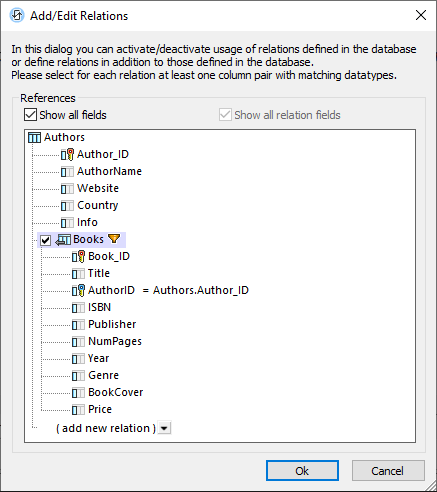Click the Book_ID key column icon
The height and width of the screenshot is (492, 437).
click(x=78, y=256)
